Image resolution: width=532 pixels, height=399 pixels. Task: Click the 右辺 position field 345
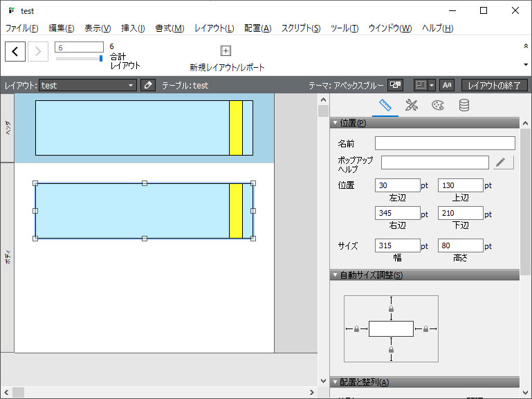397,213
